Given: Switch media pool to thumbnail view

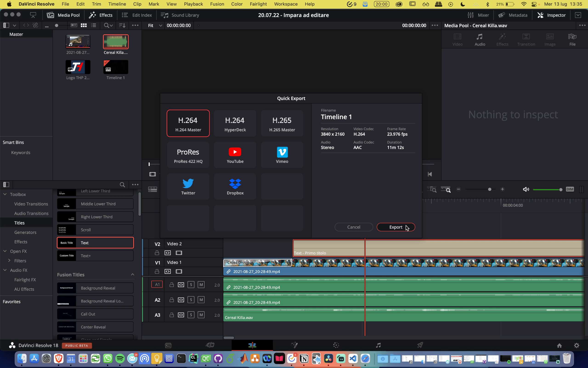Looking at the screenshot, I should 84,25.
